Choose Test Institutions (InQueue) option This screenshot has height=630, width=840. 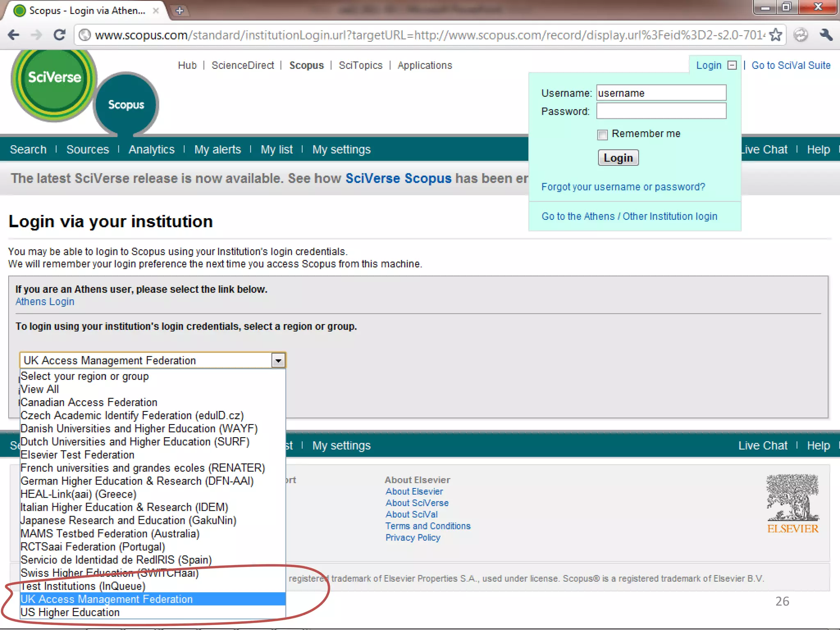coord(153,586)
